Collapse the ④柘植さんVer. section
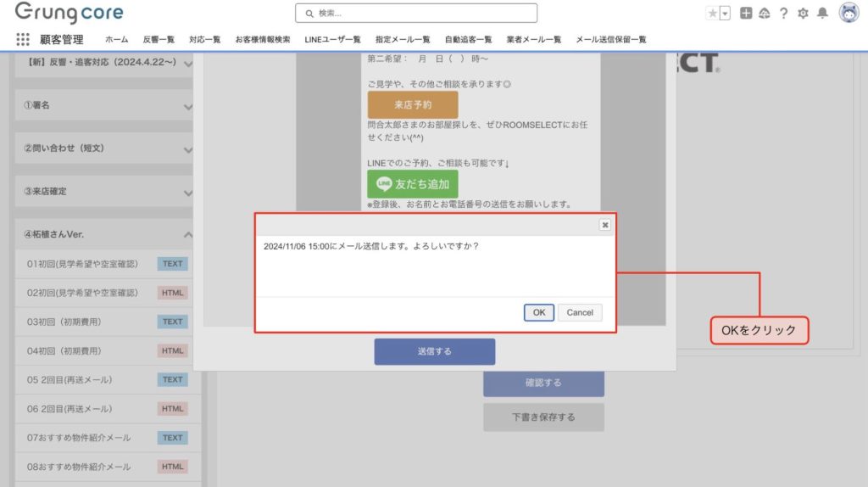The height and width of the screenshot is (487, 868). click(188, 234)
